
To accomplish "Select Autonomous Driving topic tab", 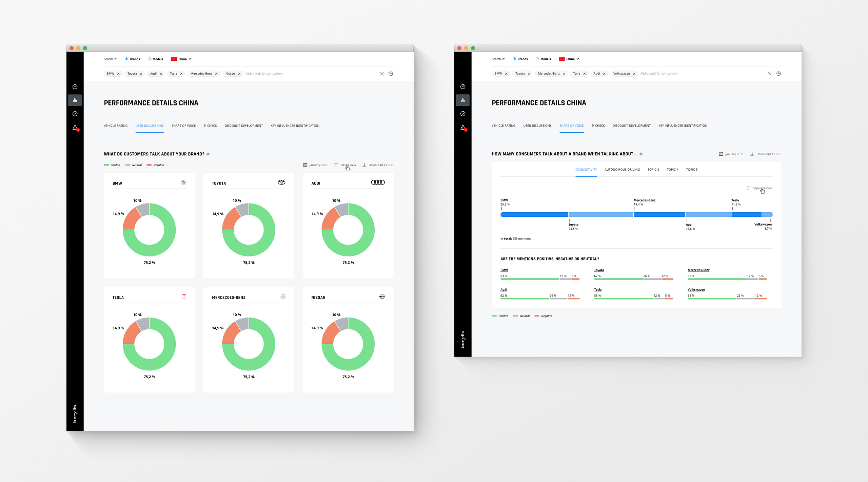I will [x=622, y=170].
